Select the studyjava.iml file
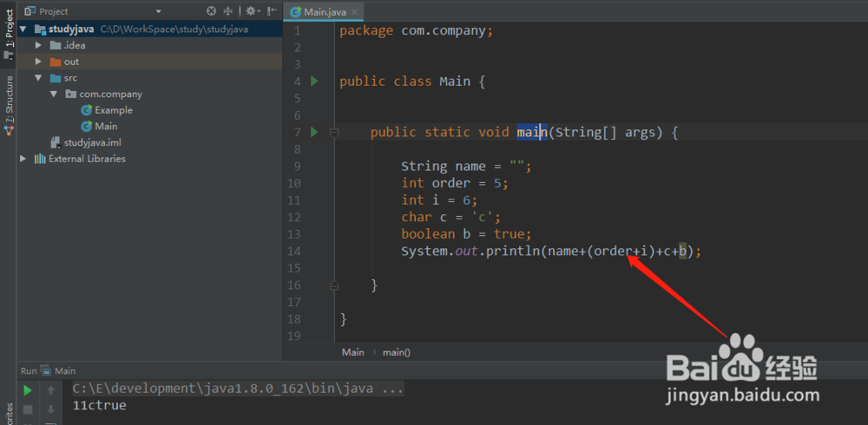Viewport: 868px width, 425px height. [86, 143]
